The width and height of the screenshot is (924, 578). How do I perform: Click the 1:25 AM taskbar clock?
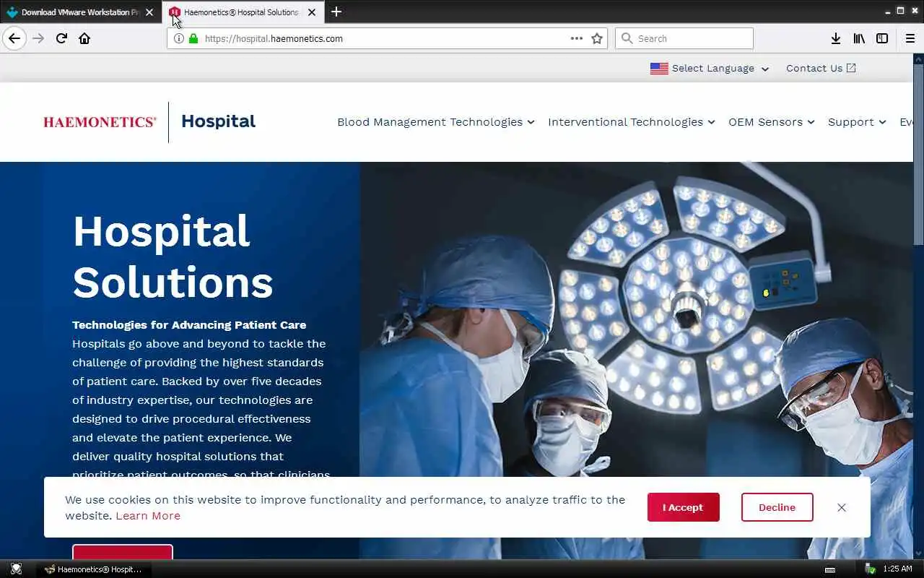coord(897,569)
